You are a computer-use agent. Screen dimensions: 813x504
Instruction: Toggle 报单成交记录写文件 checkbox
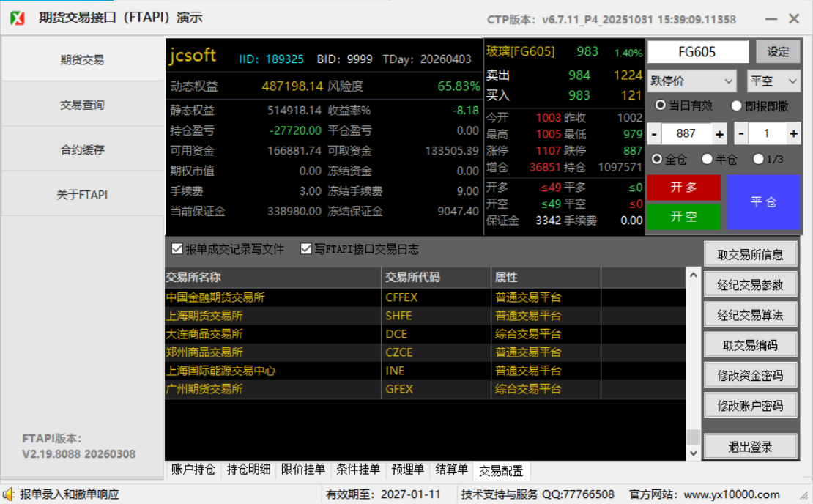click(x=177, y=249)
